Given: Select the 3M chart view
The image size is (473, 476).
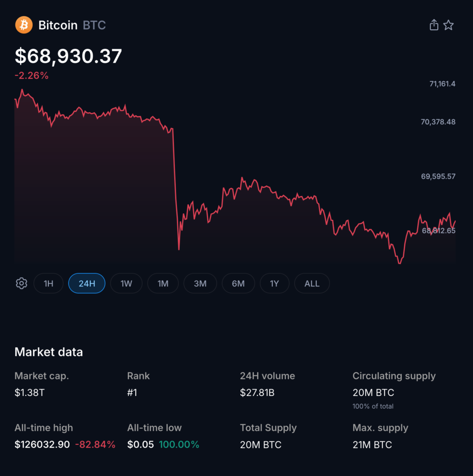Looking at the screenshot, I should (x=200, y=283).
